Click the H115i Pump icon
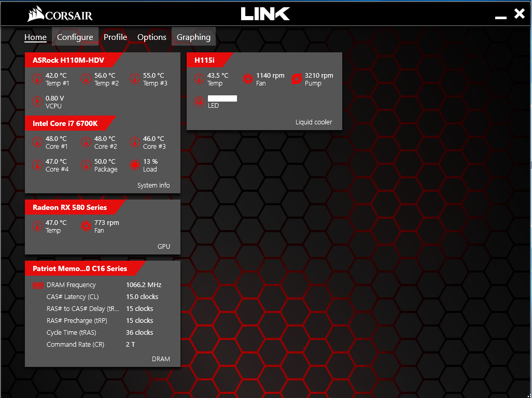The image size is (532, 398). pos(297,79)
